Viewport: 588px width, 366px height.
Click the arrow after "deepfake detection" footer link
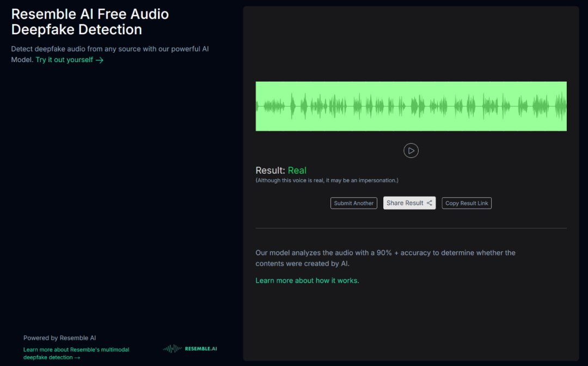(x=77, y=357)
